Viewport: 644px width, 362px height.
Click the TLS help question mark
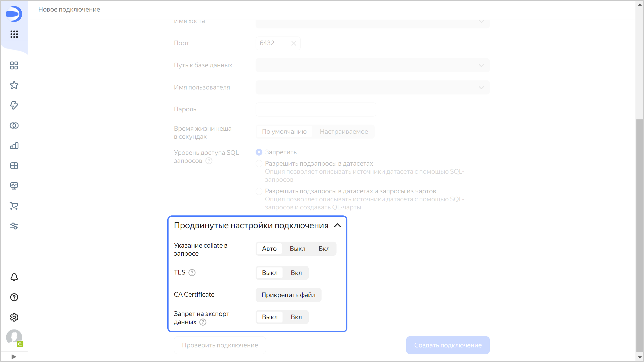[192, 273]
